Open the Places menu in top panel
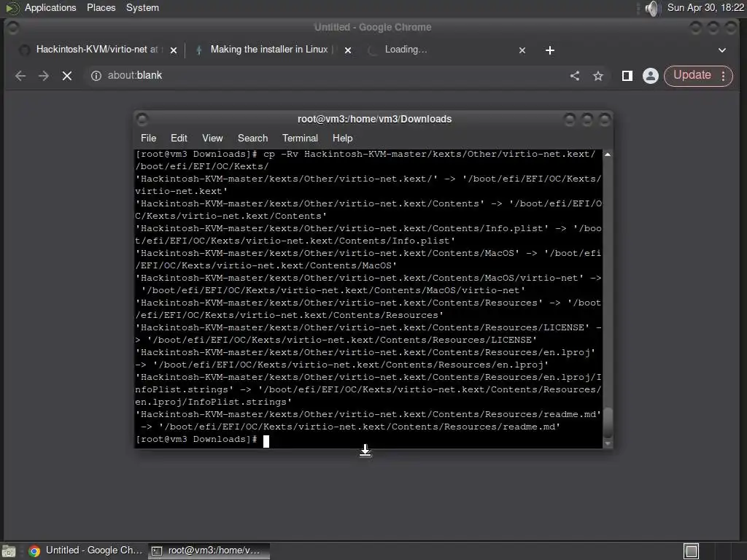This screenshot has height=560, width=747. click(101, 7)
